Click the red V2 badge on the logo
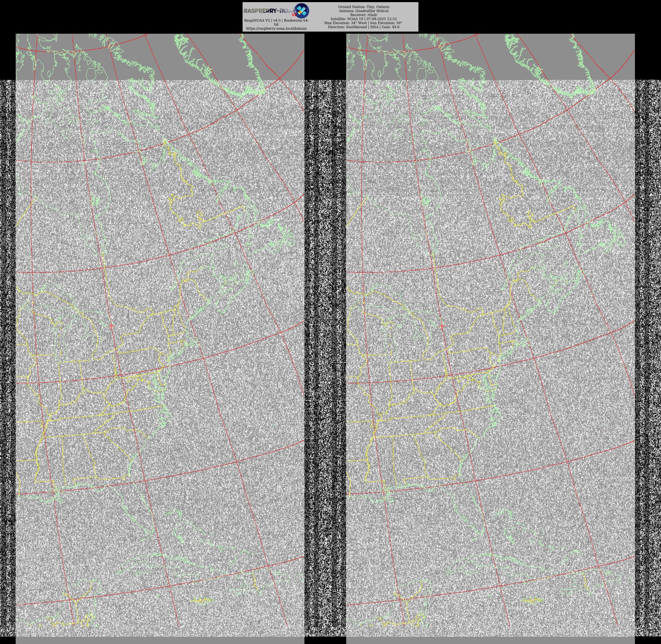This screenshot has height=644, width=661. [294, 15]
